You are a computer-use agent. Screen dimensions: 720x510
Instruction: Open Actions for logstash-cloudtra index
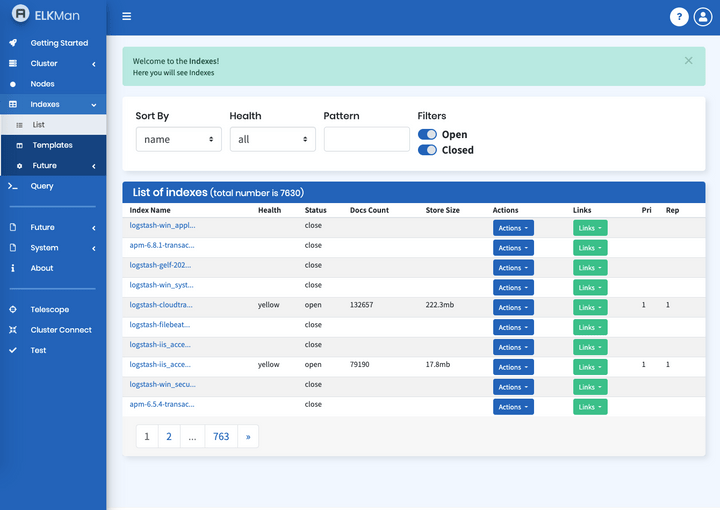[513, 308]
